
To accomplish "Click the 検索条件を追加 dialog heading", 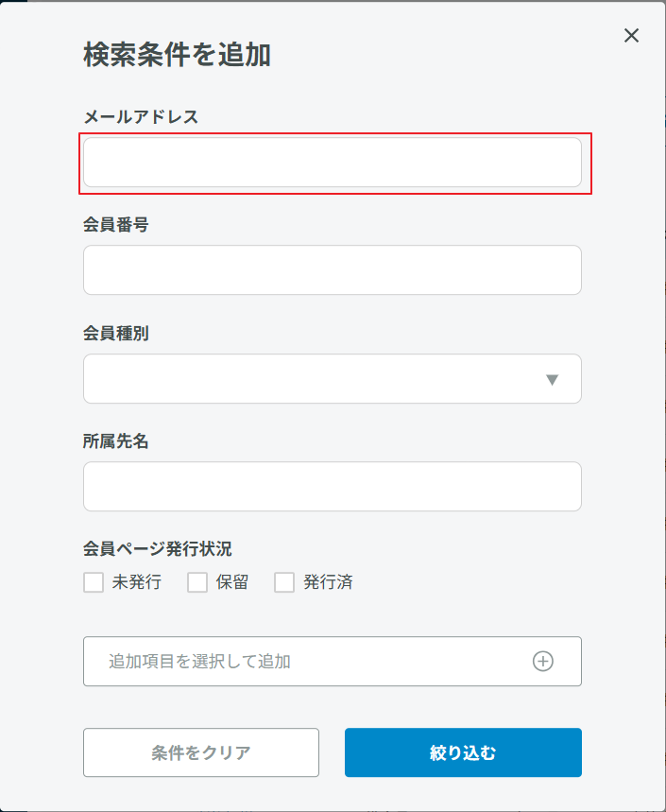I will tap(177, 55).
